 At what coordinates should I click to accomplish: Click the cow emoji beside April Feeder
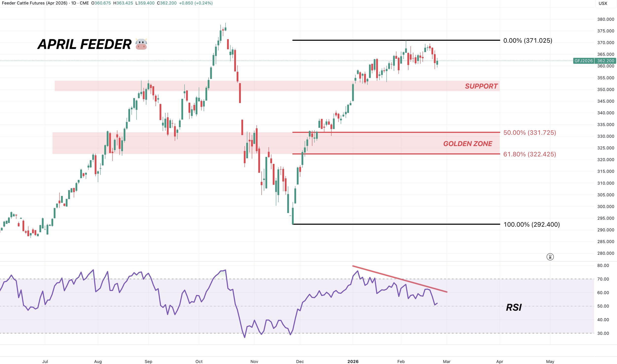click(x=141, y=44)
